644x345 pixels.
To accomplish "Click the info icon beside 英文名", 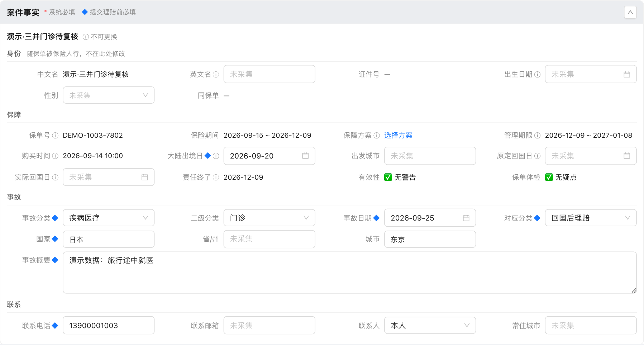I will tap(216, 74).
